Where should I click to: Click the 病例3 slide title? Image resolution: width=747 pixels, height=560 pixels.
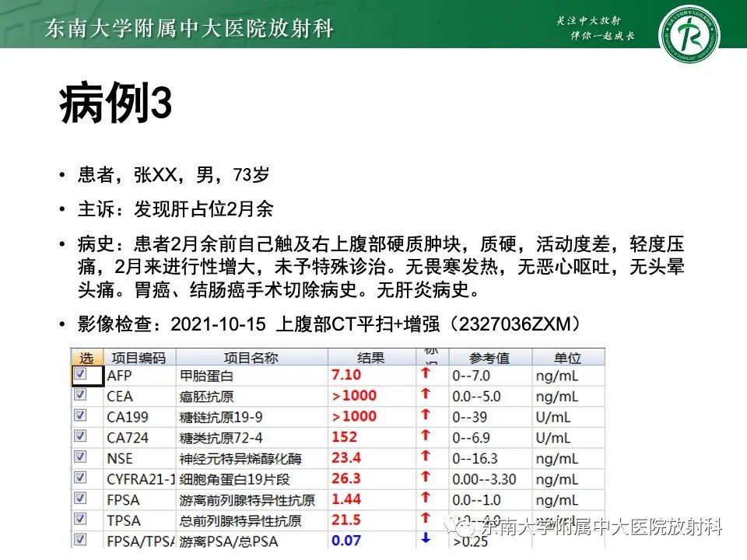point(115,103)
